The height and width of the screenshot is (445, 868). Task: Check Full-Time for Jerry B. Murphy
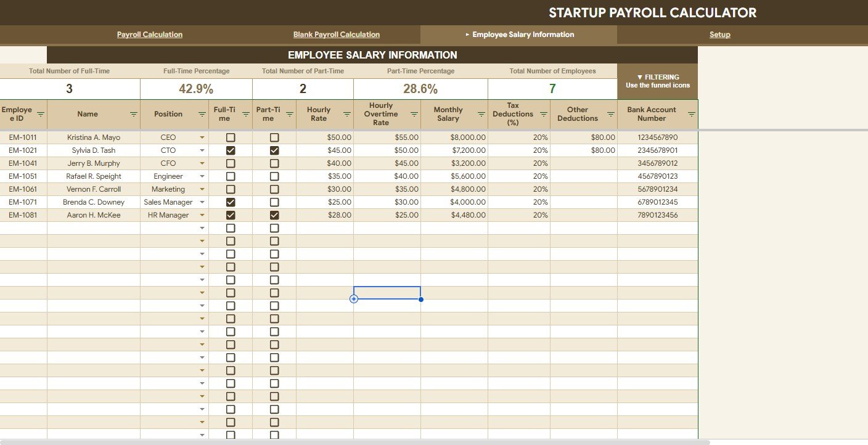coord(231,163)
